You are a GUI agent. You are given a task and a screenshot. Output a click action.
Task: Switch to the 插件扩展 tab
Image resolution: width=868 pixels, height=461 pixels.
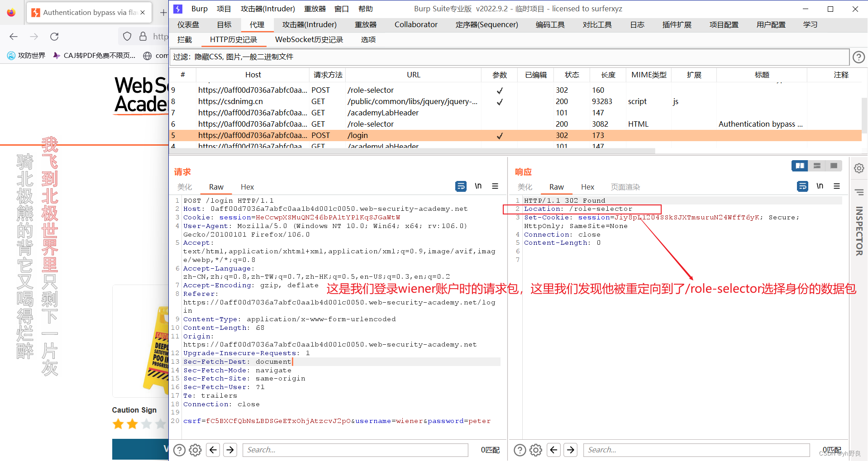tap(677, 24)
